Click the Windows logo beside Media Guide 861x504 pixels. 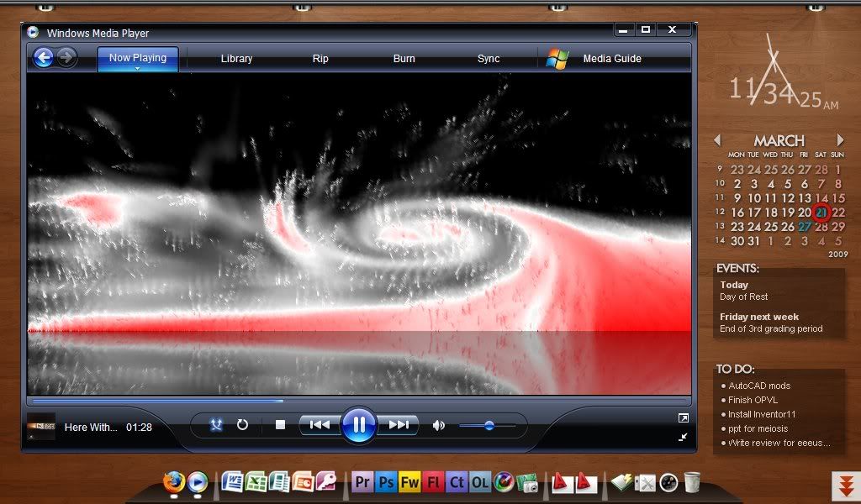pyautogui.click(x=557, y=59)
